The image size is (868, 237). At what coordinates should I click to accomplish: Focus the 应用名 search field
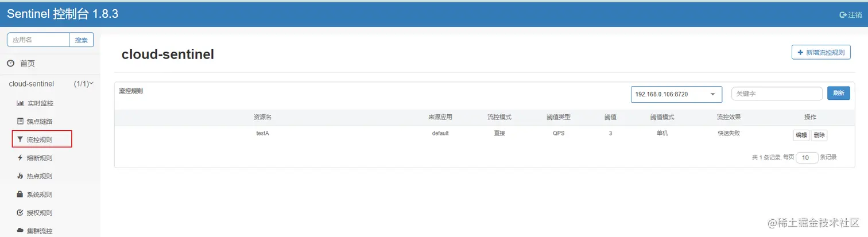[38, 40]
